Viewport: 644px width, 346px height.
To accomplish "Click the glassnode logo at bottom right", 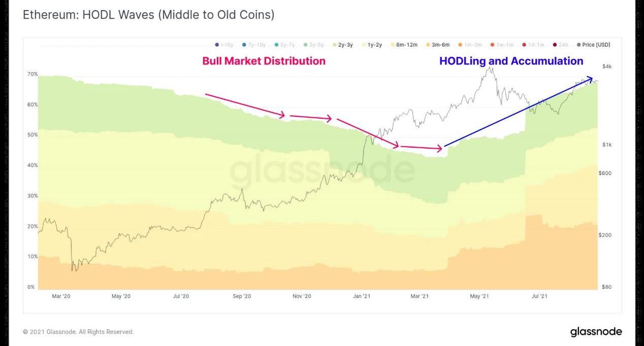I will click(x=596, y=332).
